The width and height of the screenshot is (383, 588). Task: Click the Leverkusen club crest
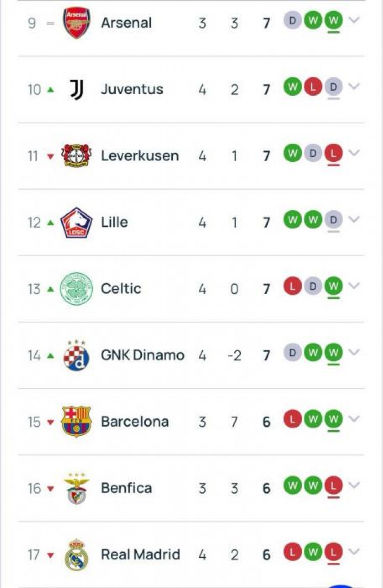[77, 156]
